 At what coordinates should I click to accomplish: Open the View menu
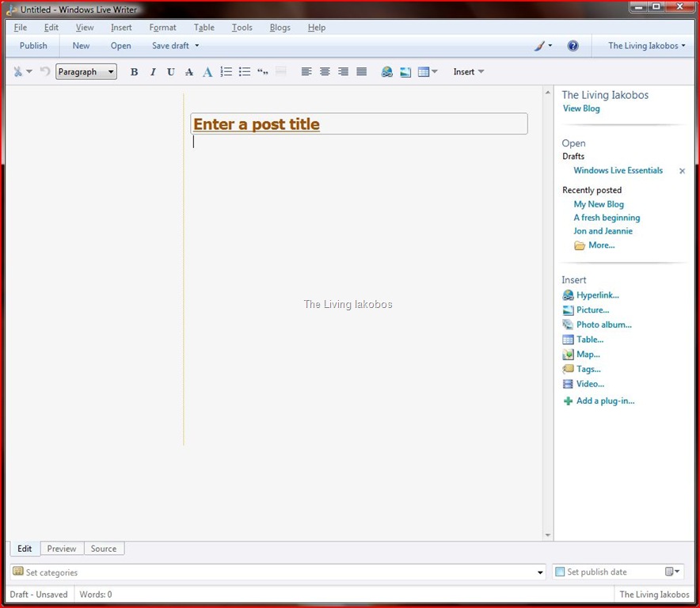[85, 27]
